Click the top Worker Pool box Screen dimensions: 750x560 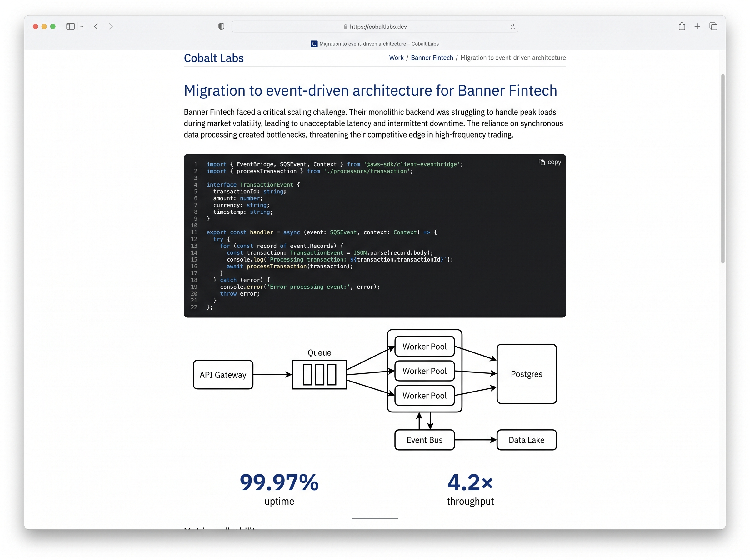(424, 347)
